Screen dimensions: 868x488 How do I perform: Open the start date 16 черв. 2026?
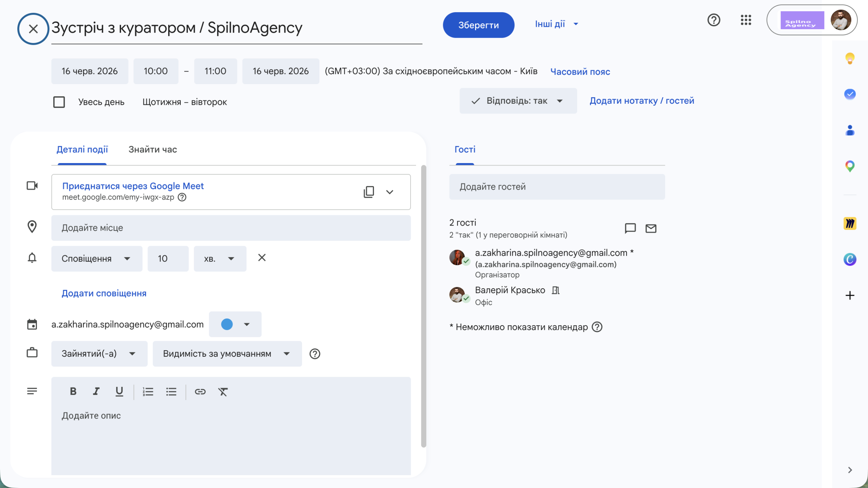pyautogui.click(x=90, y=71)
